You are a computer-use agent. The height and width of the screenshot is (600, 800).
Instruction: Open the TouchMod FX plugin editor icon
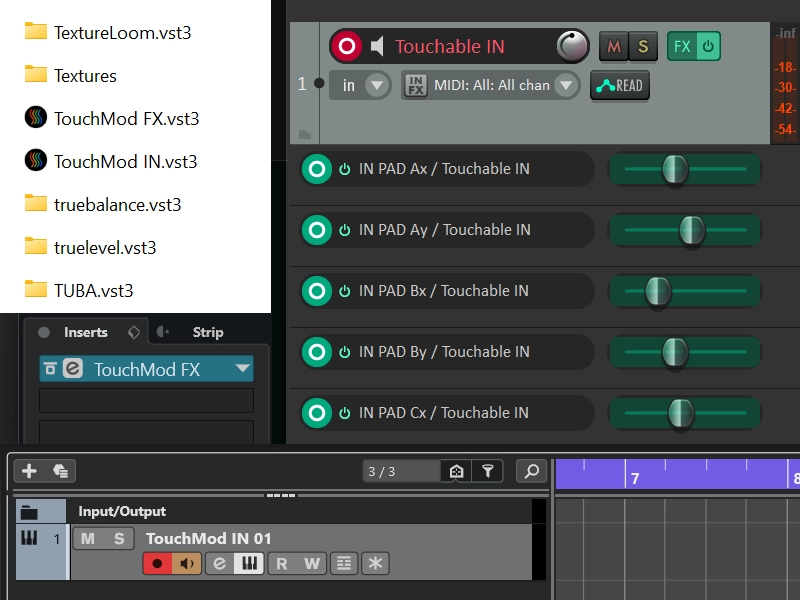[73, 368]
